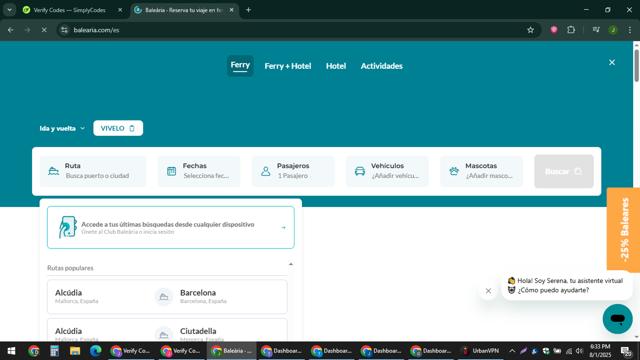Click the ferry ship icon in Ruta

click(53, 171)
